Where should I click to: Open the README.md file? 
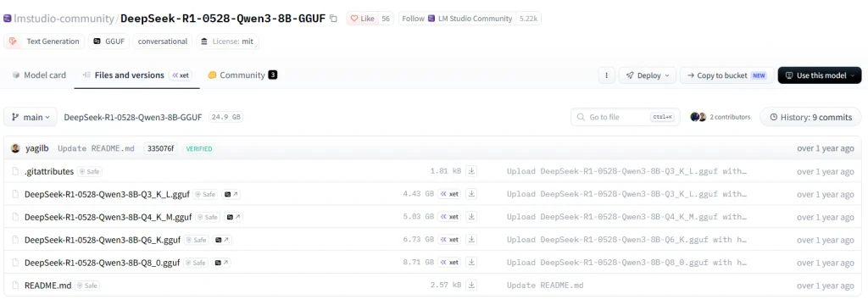pos(47,286)
